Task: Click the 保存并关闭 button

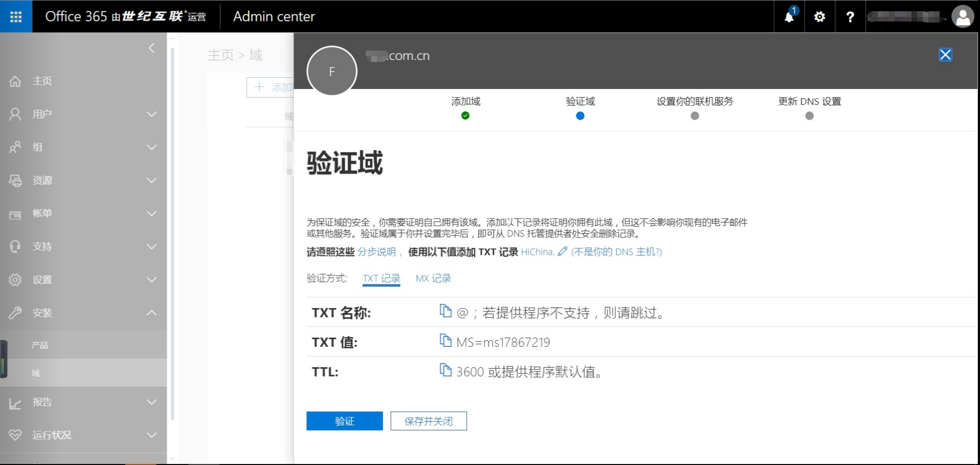Action: coord(429,421)
